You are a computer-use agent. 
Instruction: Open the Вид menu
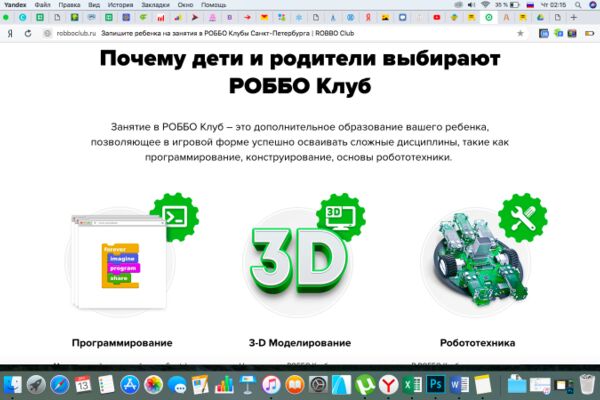[x=94, y=5]
